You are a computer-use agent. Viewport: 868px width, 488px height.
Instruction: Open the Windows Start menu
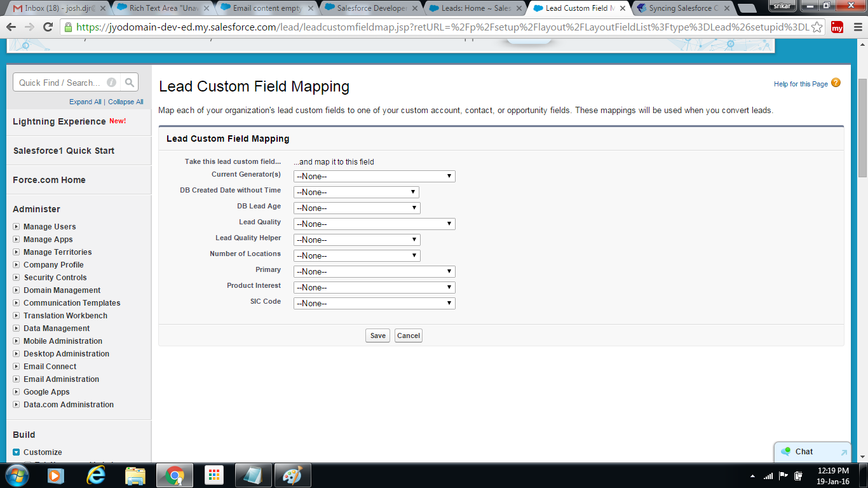pos(17,475)
